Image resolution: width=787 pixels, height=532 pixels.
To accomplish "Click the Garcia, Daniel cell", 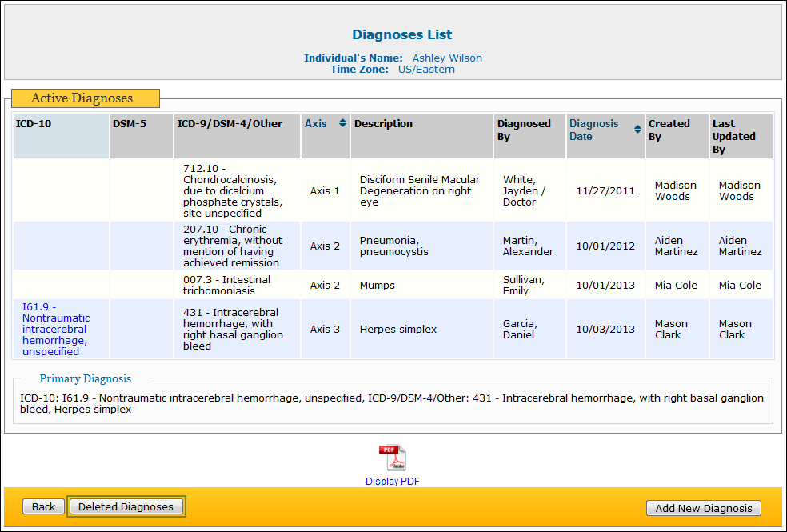I will 529,330.
